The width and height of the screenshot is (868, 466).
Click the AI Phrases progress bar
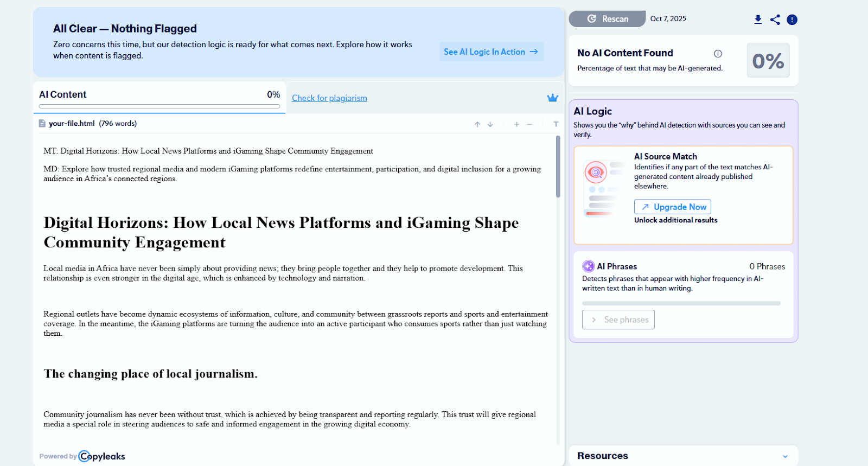pos(681,303)
